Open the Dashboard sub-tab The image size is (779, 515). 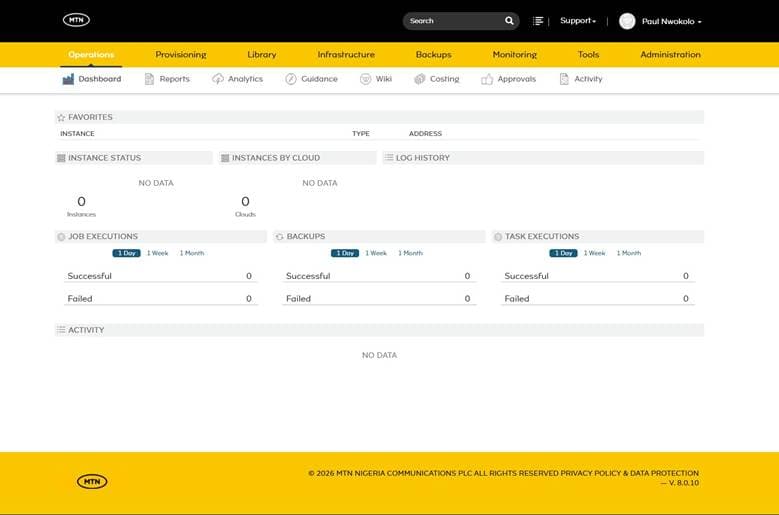pos(92,79)
